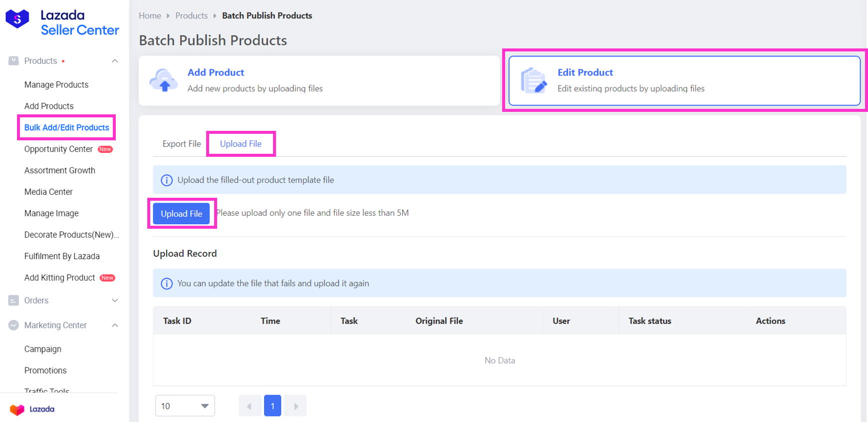Click the Task status column header

click(650, 321)
